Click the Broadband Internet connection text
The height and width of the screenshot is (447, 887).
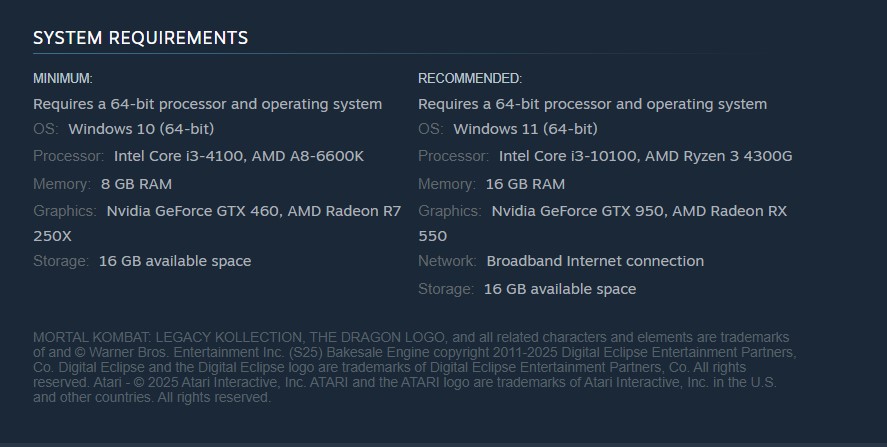tap(595, 261)
